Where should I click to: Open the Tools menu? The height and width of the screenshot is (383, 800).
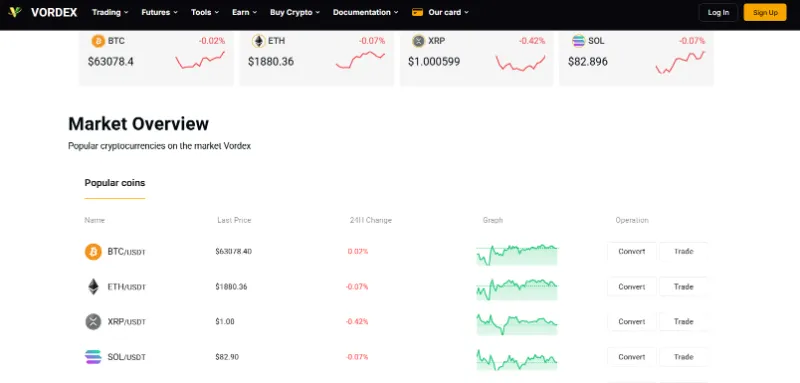(205, 12)
